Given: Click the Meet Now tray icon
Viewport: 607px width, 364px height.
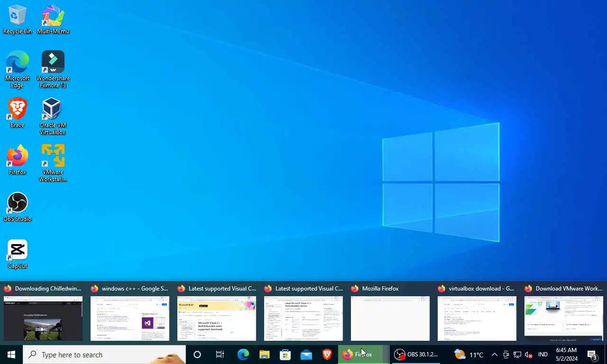Looking at the screenshot, I should tap(506, 355).
